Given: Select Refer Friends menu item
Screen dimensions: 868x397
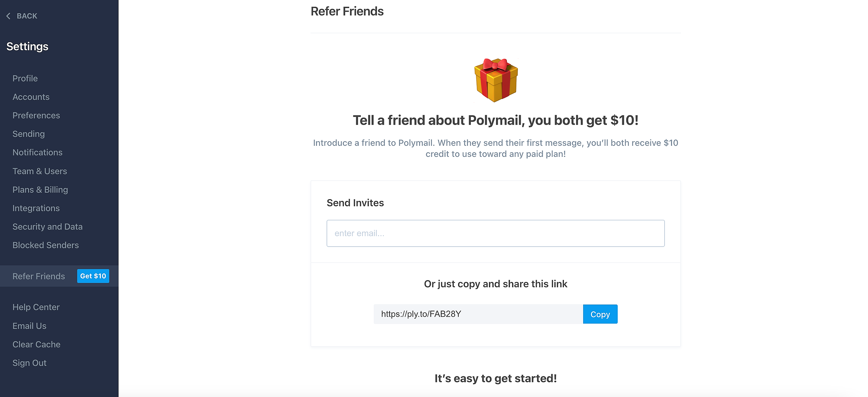Looking at the screenshot, I should click(39, 276).
